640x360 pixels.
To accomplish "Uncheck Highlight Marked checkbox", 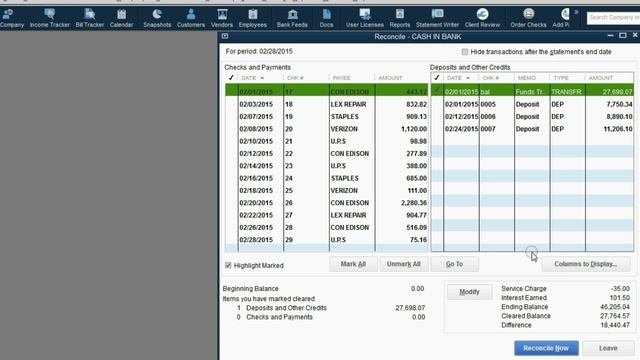I will (228, 265).
